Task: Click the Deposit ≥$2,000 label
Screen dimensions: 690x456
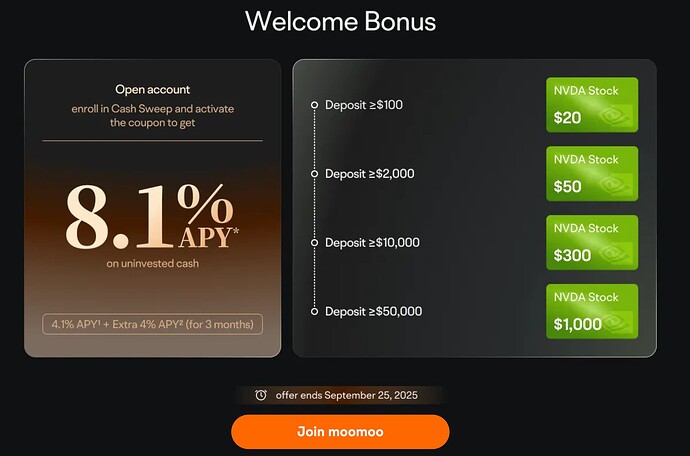Action: pos(370,174)
